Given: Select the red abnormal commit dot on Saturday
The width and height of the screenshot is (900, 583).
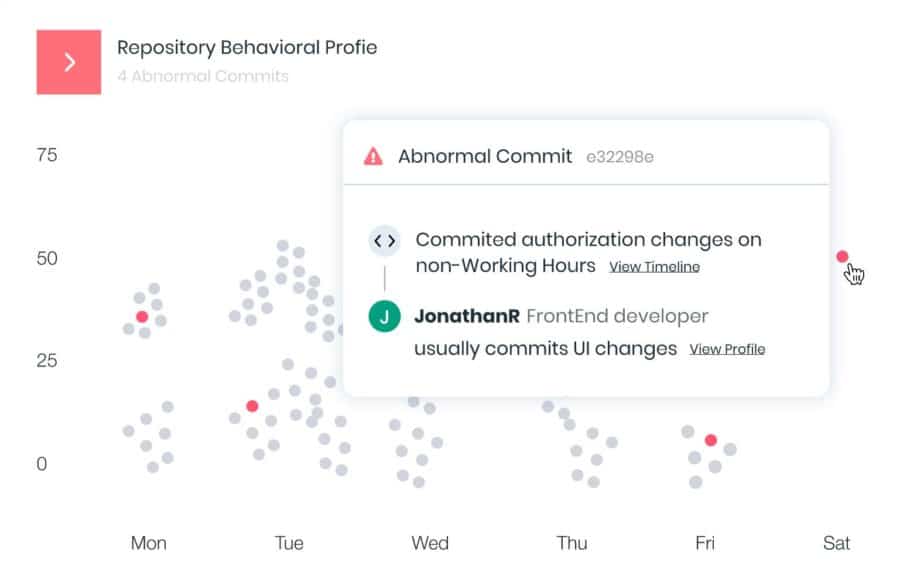Looking at the screenshot, I should click(x=842, y=257).
